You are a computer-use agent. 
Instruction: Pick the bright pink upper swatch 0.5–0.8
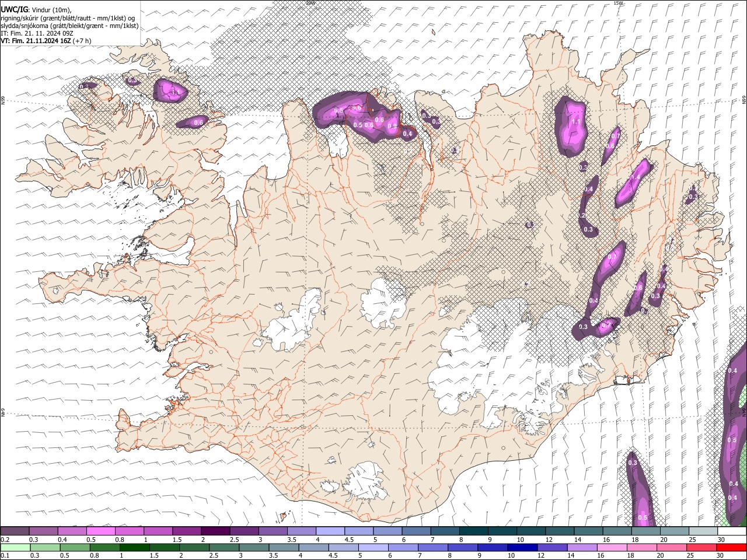[101, 531]
